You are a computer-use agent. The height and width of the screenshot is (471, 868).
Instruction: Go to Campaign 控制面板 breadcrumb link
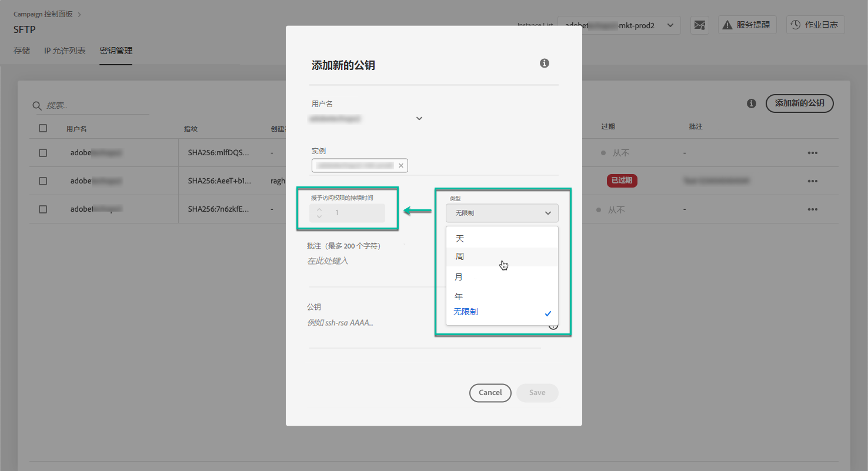tap(44, 14)
